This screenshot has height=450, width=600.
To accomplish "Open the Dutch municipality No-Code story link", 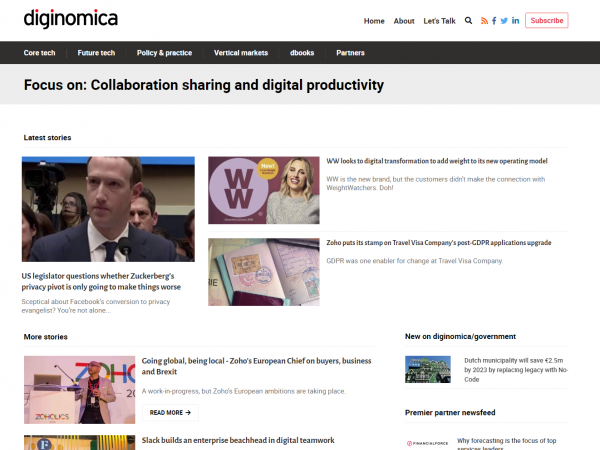I will tap(516, 370).
